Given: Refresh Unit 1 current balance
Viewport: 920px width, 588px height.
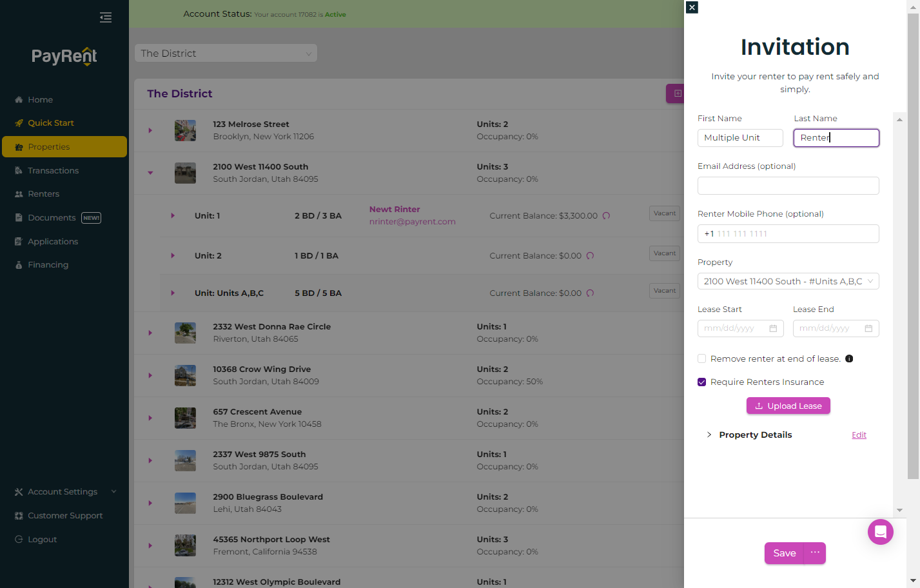Looking at the screenshot, I should tap(606, 216).
